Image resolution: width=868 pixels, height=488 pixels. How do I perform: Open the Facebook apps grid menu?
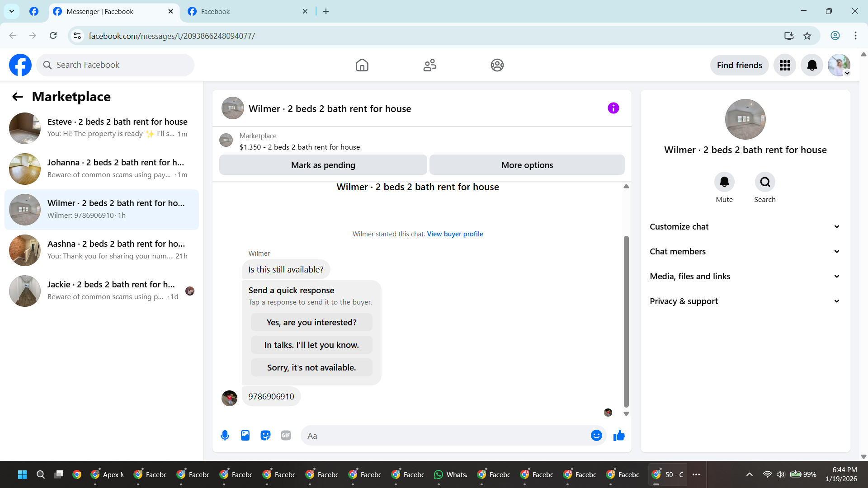(x=785, y=66)
